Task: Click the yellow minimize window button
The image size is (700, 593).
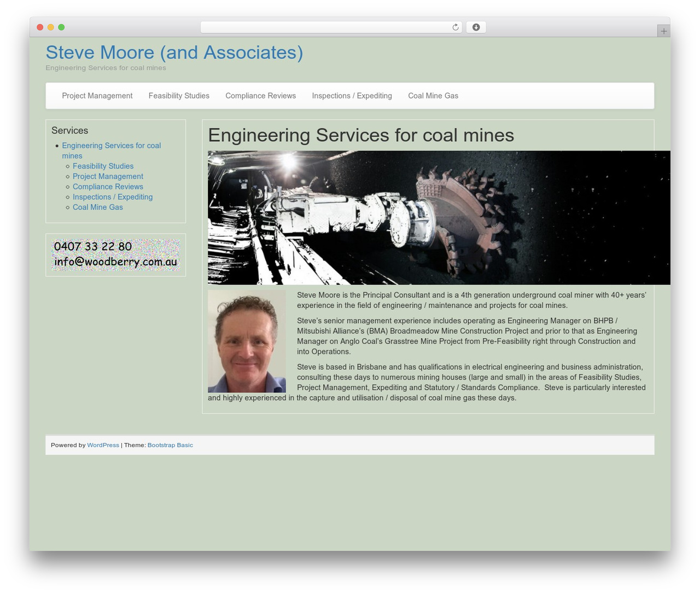Action: (51, 27)
